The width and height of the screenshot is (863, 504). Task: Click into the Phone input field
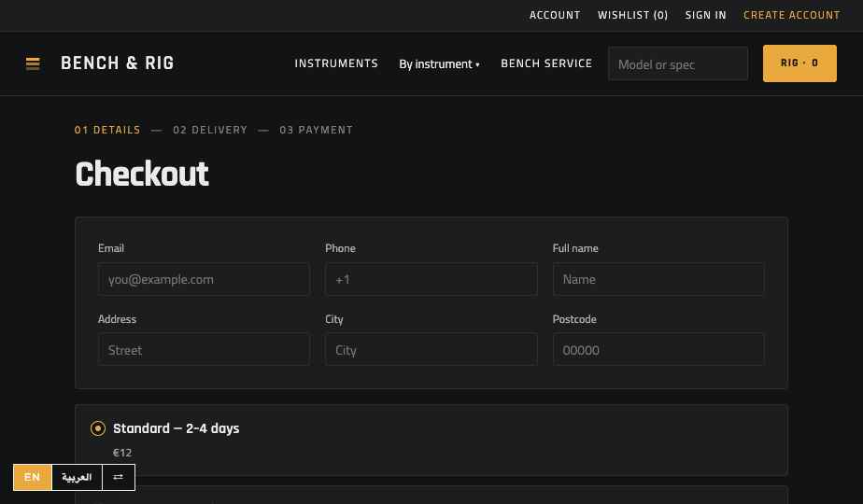tap(431, 279)
